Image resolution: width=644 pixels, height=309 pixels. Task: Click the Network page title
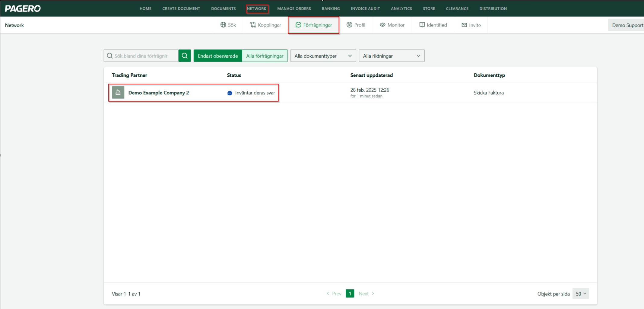tap(14, 25)
